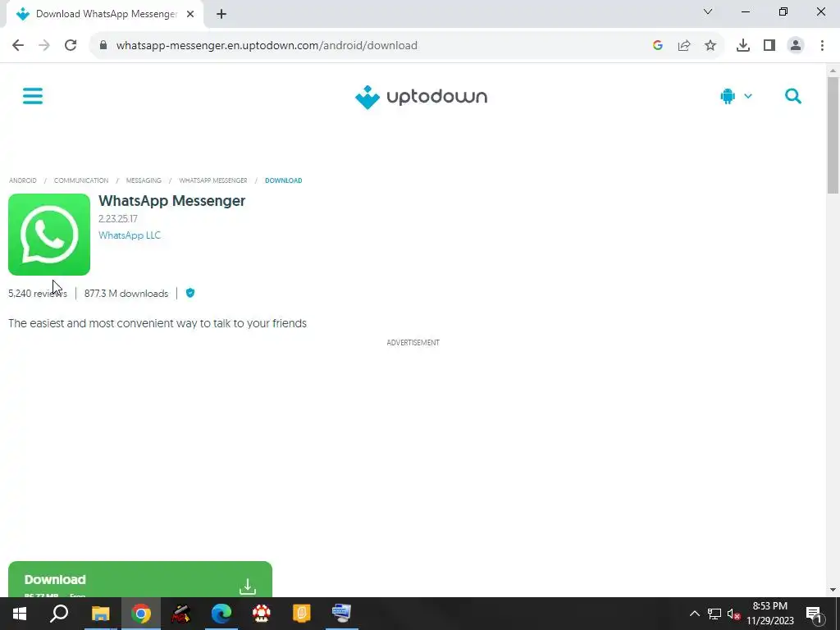840x630 pixels.
Task: Click the scrollbar down arrow
Action: (x=833, y=590)
